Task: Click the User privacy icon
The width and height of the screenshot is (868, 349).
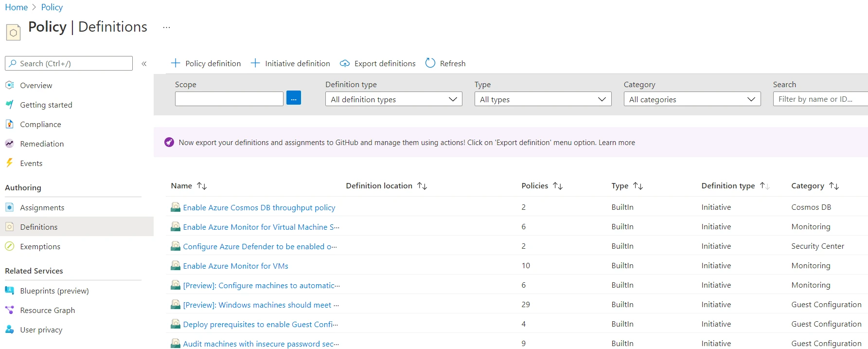Action: (x=9, y=330)
